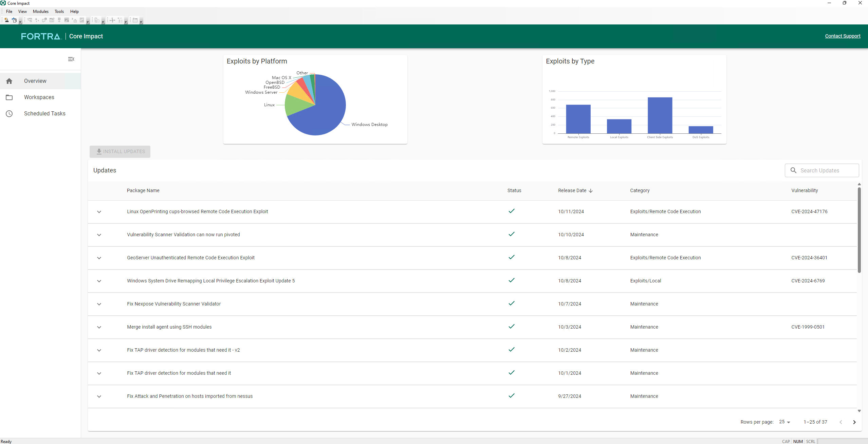
Task: Click the Fortra logo
Action: (41, 36)
